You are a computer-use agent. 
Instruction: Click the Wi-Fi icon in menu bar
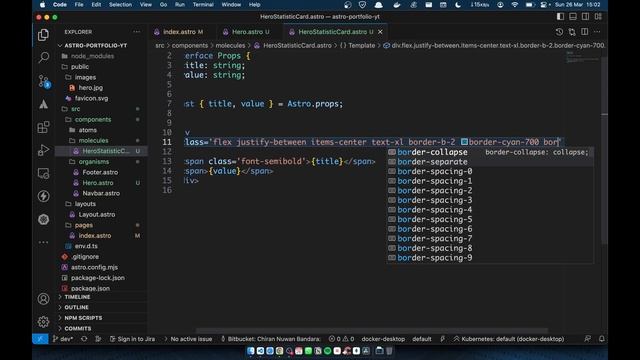pos(515,5)
